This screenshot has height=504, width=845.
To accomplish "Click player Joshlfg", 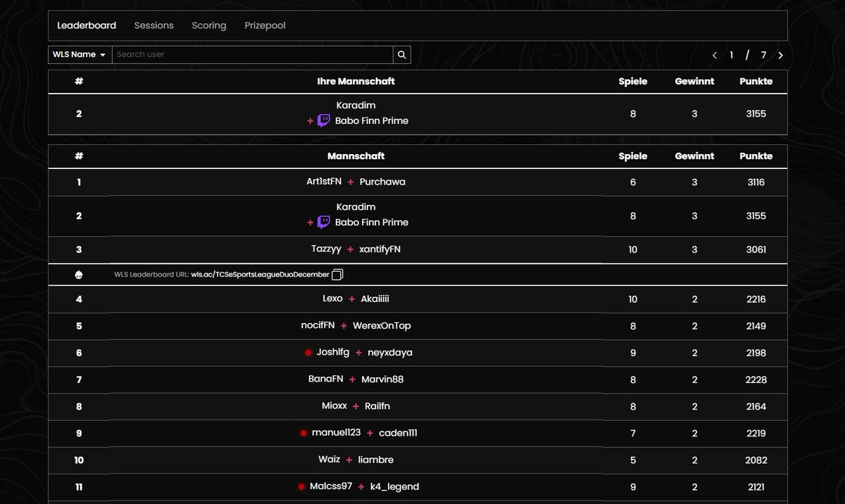I will 333,353.
